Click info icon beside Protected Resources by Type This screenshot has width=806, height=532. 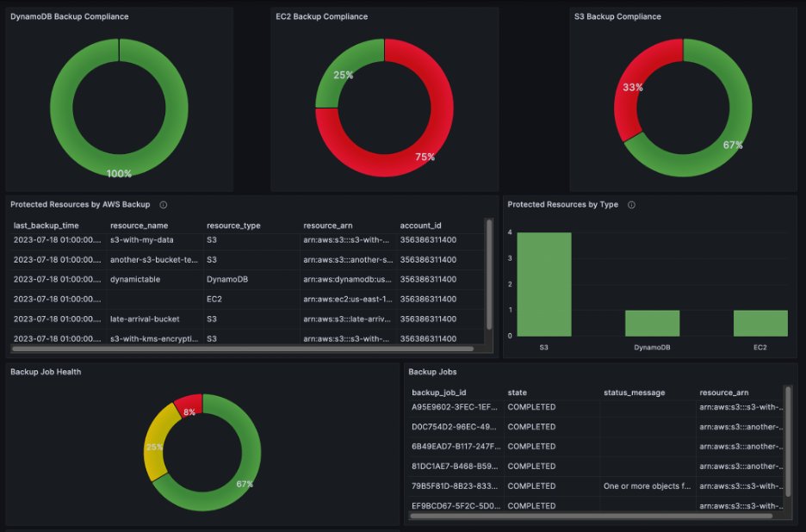tap(632, 205)
